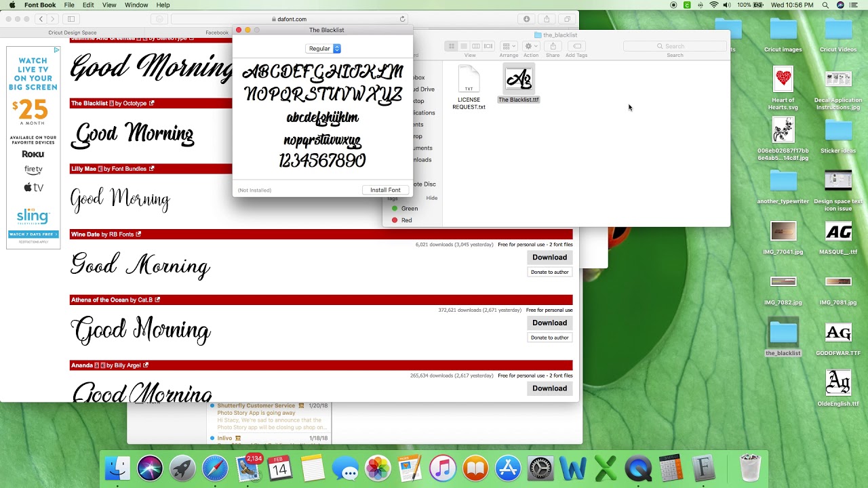Reload page in Safari address bar
868x488 pixels.
(x=402, y=19)
